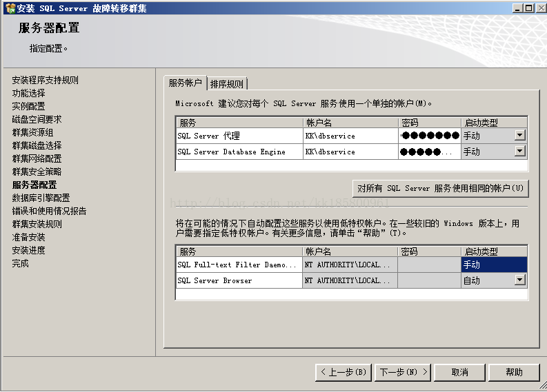
Task: Edit account name for SQL Server Database Engine
Action: coord(350,152)
